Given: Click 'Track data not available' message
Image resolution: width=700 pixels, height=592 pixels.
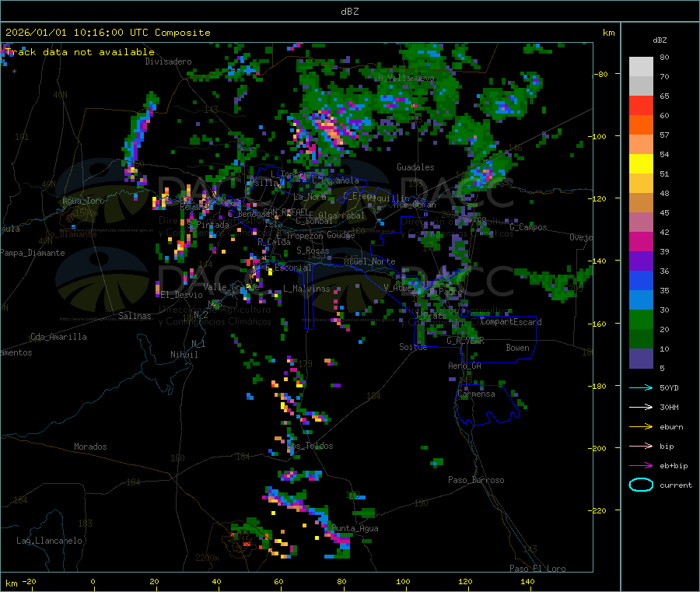Looking at the screenshot, I should (80, 52).
